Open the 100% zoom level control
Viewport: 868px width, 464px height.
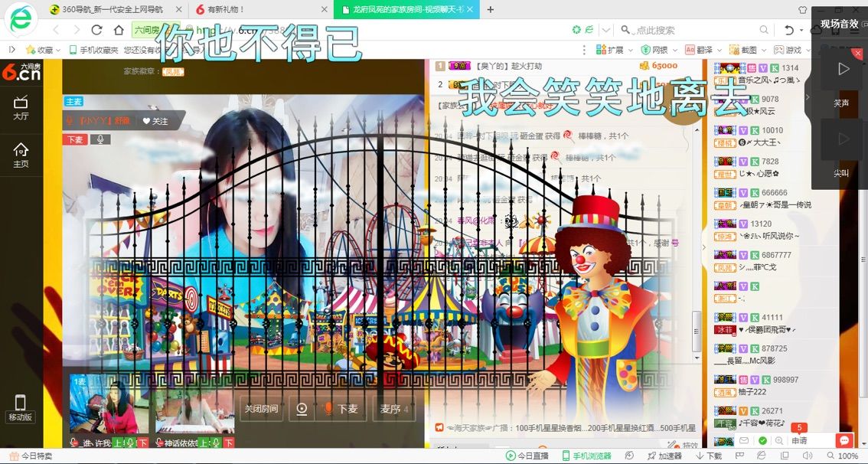click(x=843, y=456)
